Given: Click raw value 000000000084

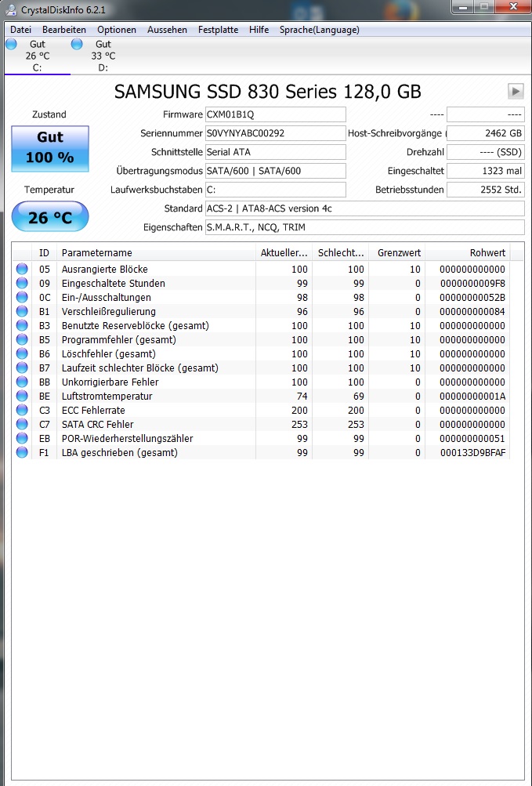Looking at the screenshot, I should coord(472,311).
